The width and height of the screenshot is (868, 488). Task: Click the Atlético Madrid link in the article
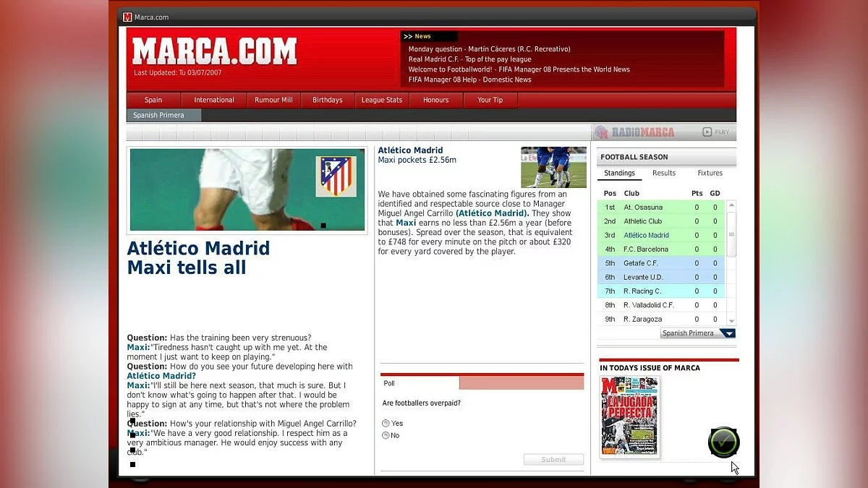(493, 213)
